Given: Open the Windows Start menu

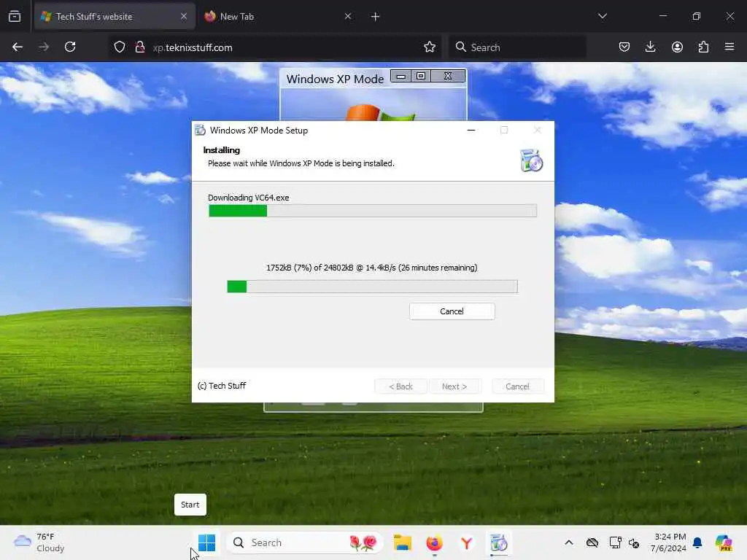Looking at the screenshot, I should (x=206, y=542).
